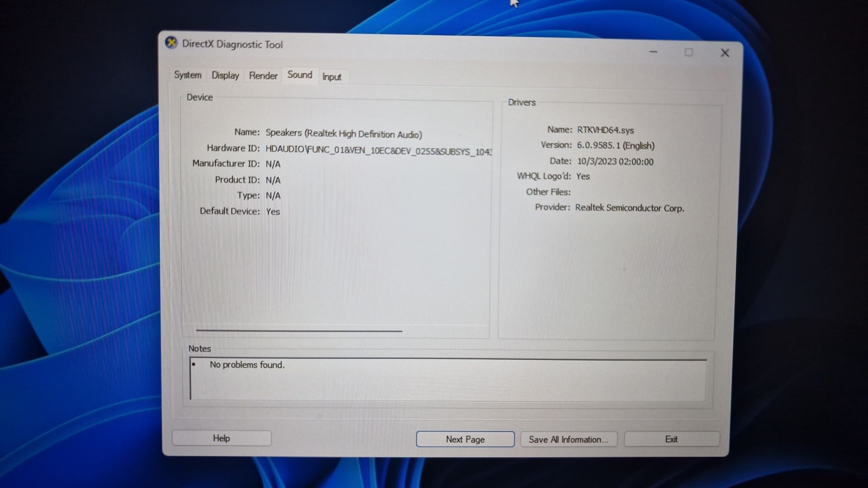Click Save All Information button

[x=569, y=439]
